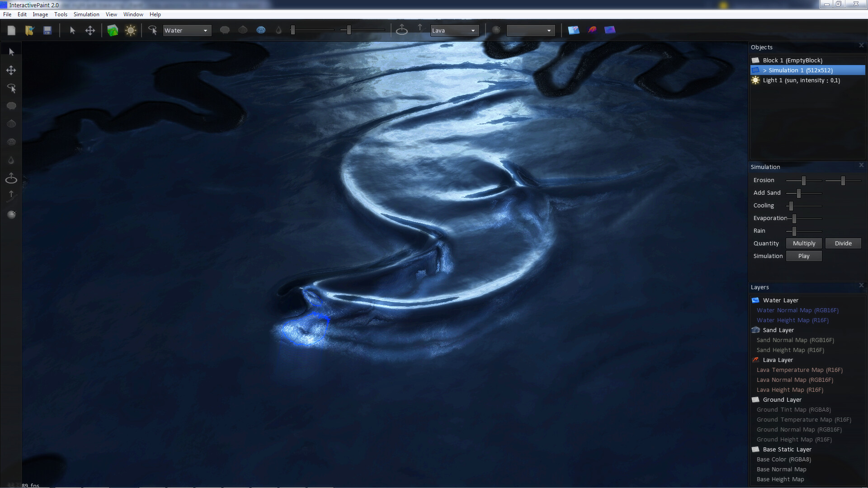Select Lava Layer in the Layers panel
The width and height of the screenshot is (868, 488).
point(777,360)
